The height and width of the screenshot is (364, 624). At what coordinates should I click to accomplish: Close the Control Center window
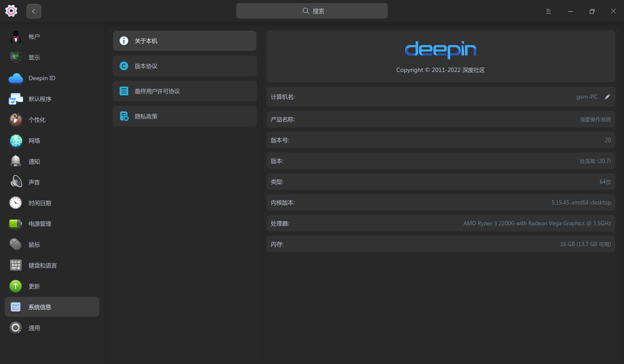click(x=613, y=11)
